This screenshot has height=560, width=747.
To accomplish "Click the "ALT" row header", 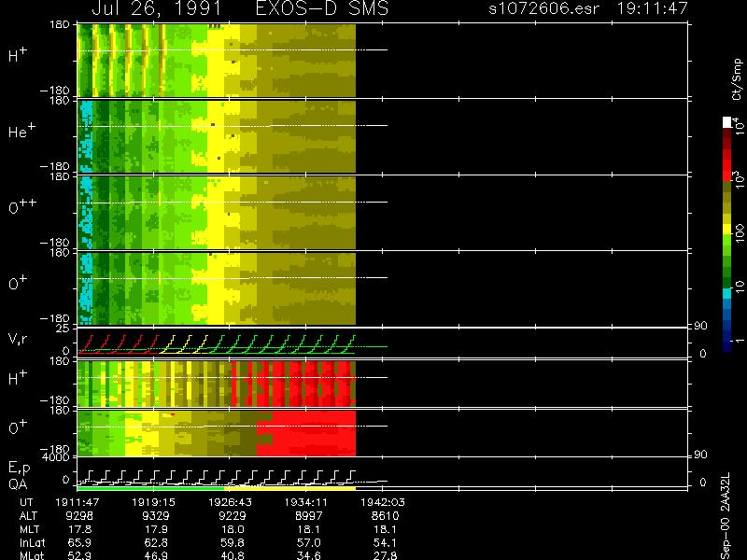I will pos(28,516).
